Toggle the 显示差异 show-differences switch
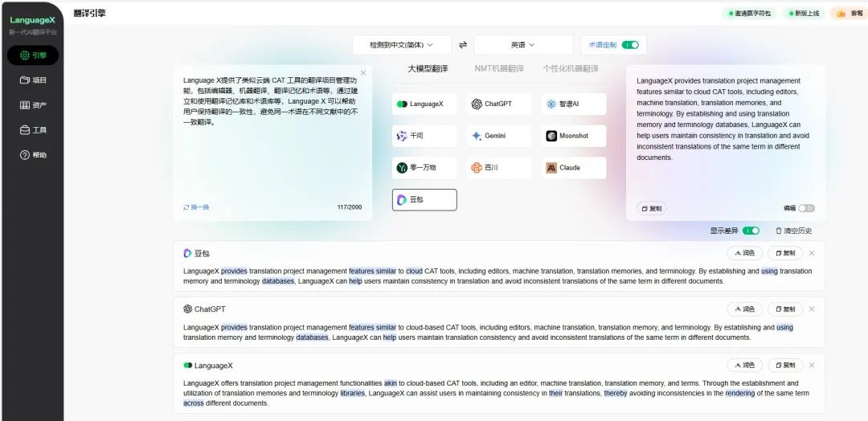The image size is (868, 421). pos(751,231)
